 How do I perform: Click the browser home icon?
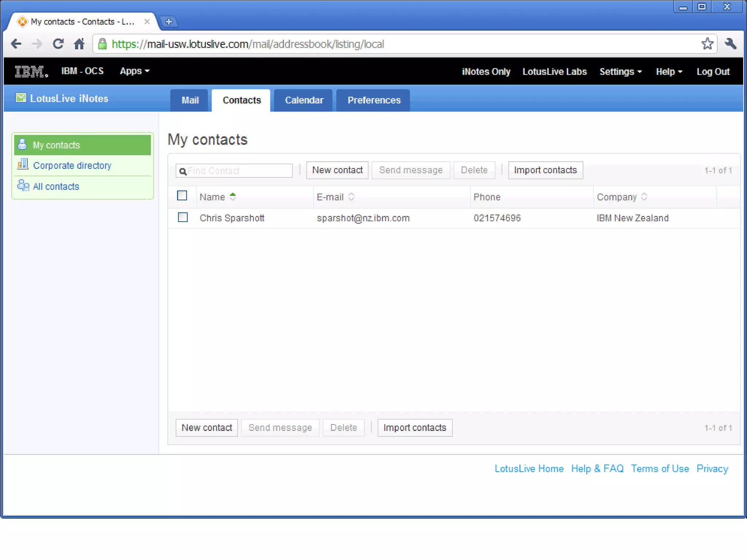79,44
